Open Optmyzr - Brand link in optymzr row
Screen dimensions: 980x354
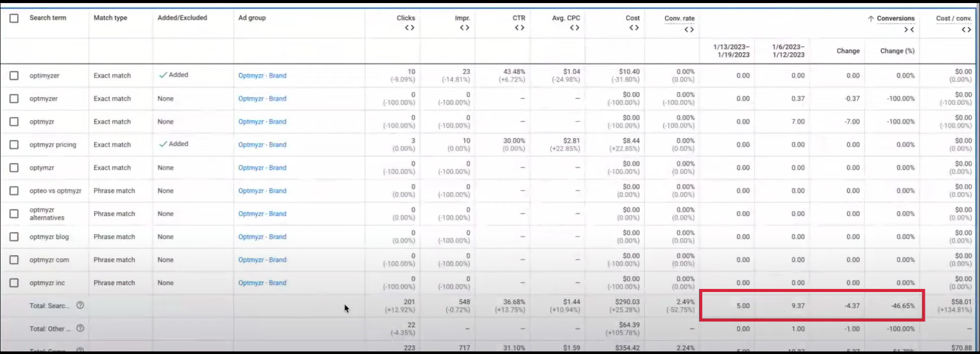coord(262,168)
